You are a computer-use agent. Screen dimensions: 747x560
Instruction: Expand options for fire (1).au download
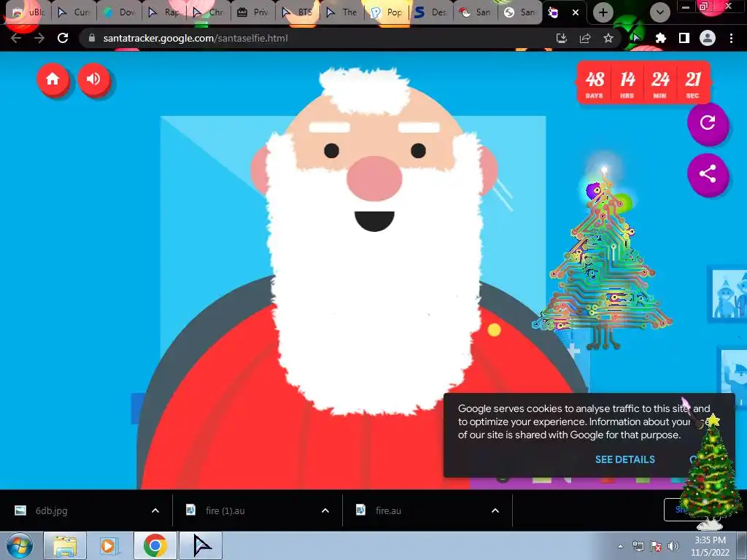pyautogui.click(x=325, y=510)
